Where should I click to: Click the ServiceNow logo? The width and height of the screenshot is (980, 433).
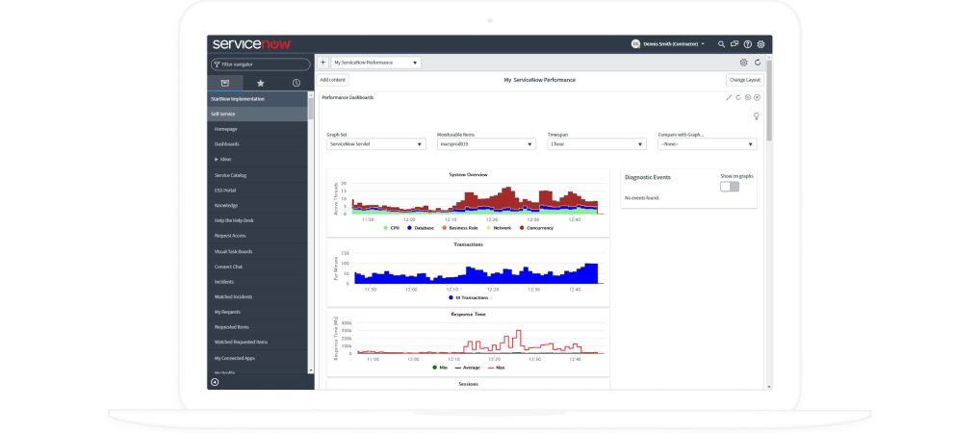pos(252,44)
